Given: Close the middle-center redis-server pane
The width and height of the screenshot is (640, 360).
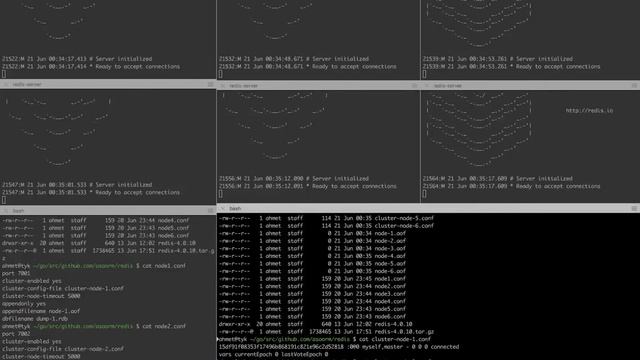Looking at the screenshot, I should (x=222, y=86).
